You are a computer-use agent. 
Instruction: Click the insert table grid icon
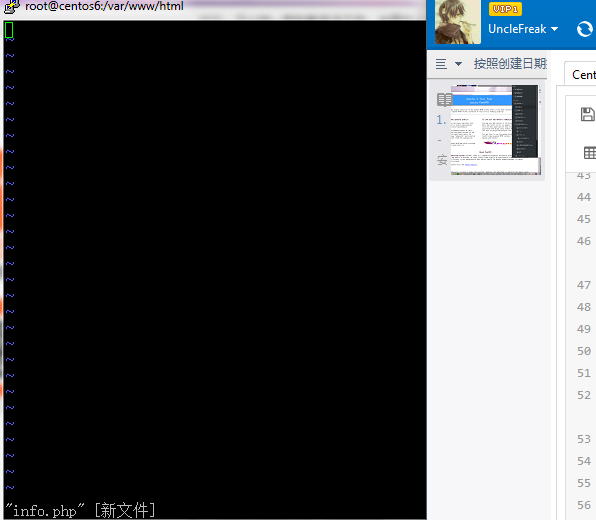pyautogui.click(x=590, y=153)
